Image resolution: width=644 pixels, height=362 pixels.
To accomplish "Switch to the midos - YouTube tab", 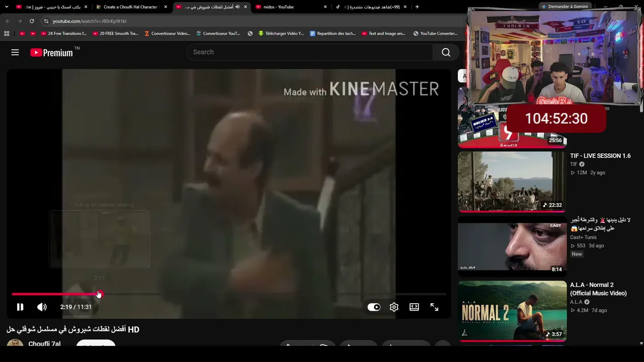I will click(x=290, y=7).
